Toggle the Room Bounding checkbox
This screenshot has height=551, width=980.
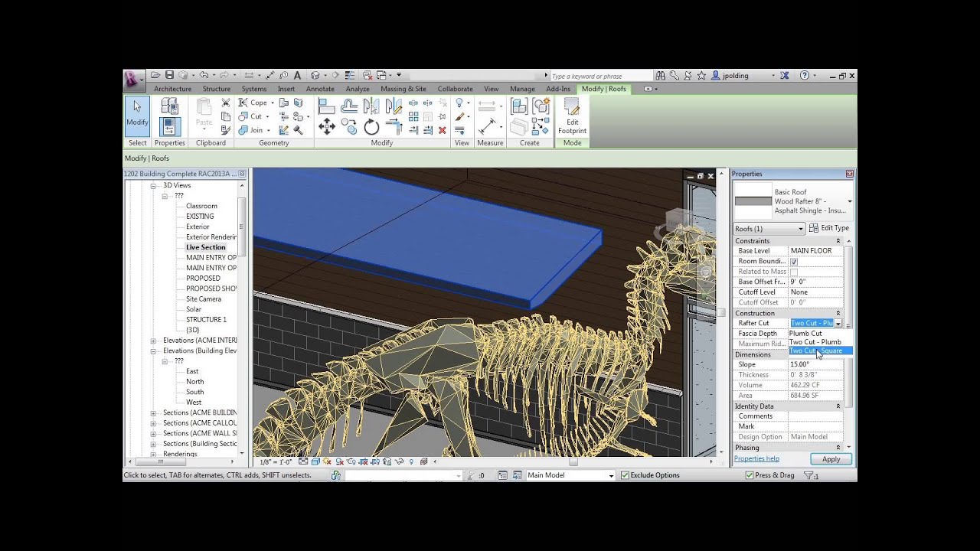click(793, 262)
